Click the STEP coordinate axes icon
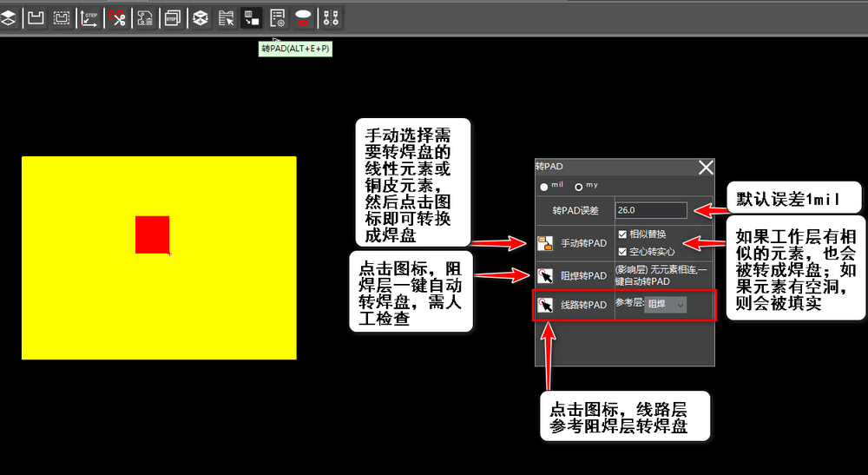The height and width of the screenshot is (475, 868). (x=89, y=18)
